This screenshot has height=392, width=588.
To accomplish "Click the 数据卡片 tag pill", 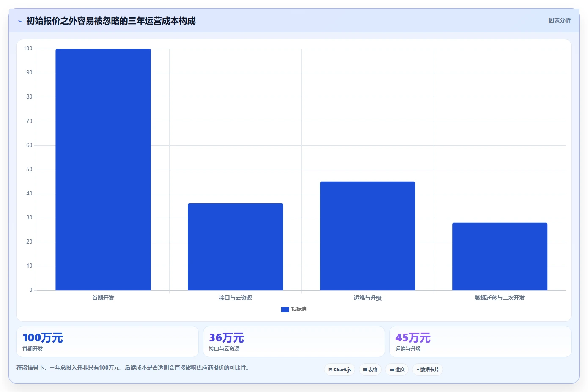I will 428,370.
